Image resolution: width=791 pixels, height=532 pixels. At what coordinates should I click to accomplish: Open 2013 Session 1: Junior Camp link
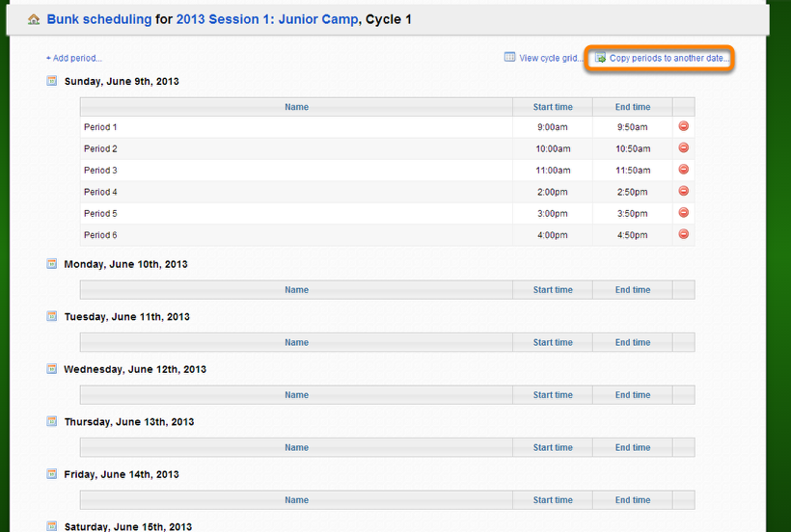267,19
